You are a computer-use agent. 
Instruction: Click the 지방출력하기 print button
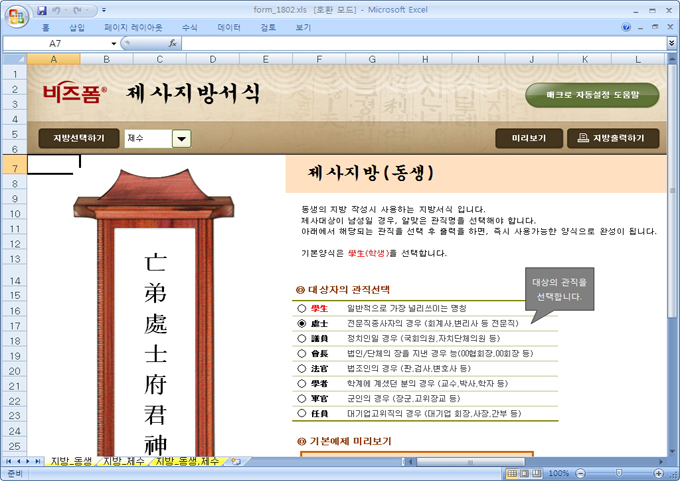613,138
